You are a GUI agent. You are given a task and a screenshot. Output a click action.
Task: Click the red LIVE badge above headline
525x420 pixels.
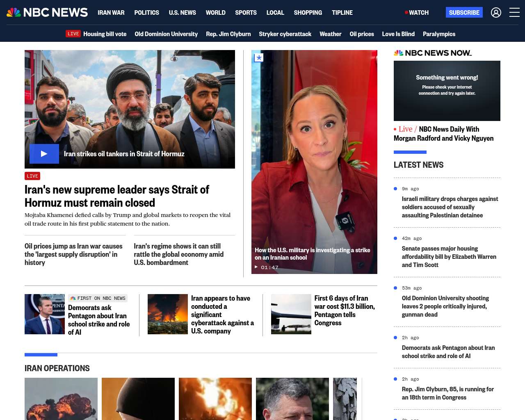[x=32, y=176]
